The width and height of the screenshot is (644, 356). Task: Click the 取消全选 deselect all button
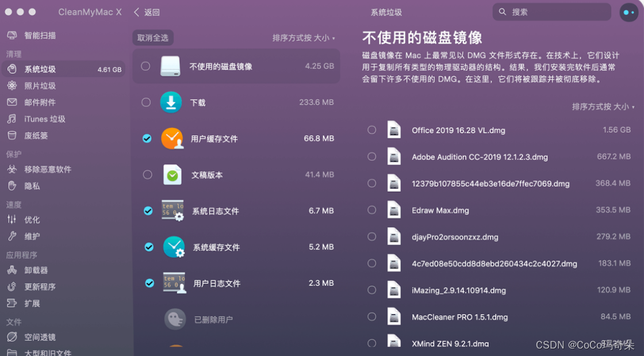tap(153, 38)
